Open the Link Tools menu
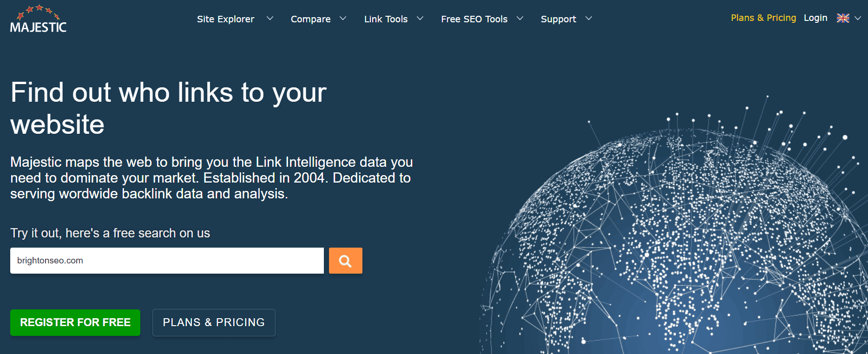The width and height of the screenshot is (868, 354). pos(386,19)
